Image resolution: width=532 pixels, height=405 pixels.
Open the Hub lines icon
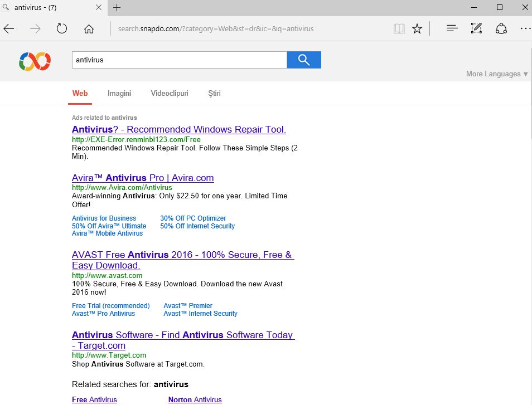pos(452,28)
